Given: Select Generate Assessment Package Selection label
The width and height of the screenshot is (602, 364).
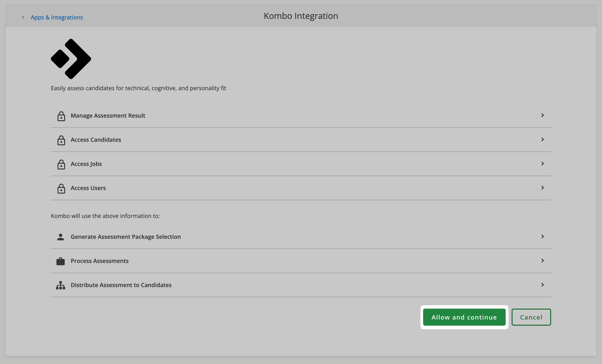Looking at the screenshot, I should tap(126, 237).
